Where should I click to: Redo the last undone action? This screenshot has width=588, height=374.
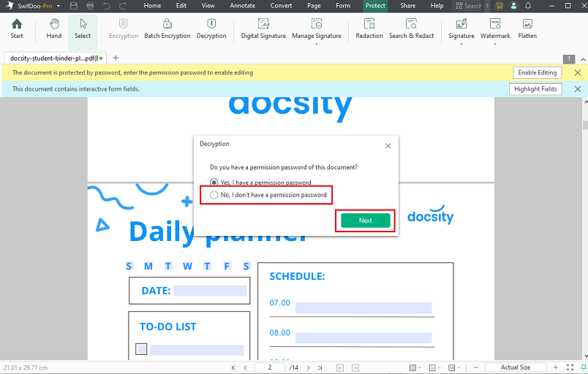[x=123, y=6]
